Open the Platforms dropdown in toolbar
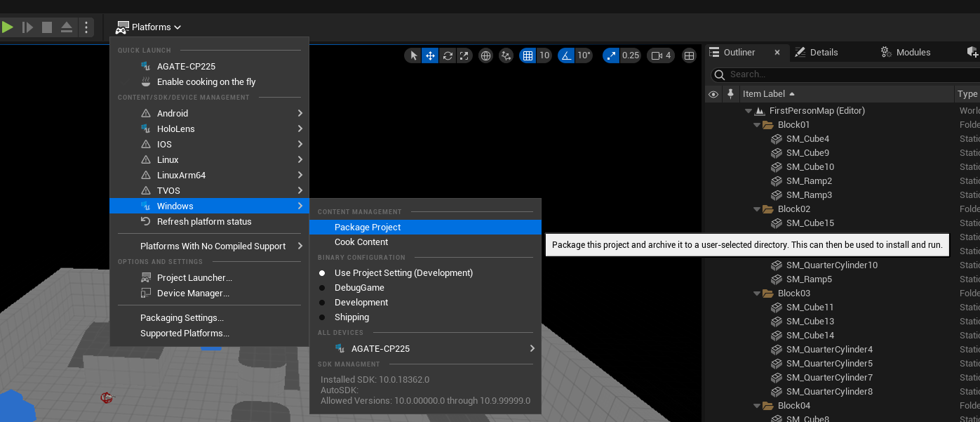The image size is (980, 422). 149,27
